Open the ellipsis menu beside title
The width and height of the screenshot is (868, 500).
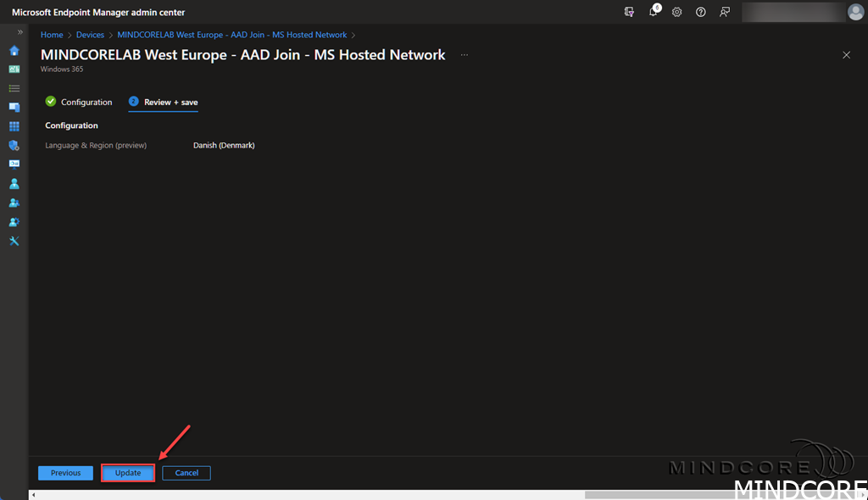(x=464, y=55)
